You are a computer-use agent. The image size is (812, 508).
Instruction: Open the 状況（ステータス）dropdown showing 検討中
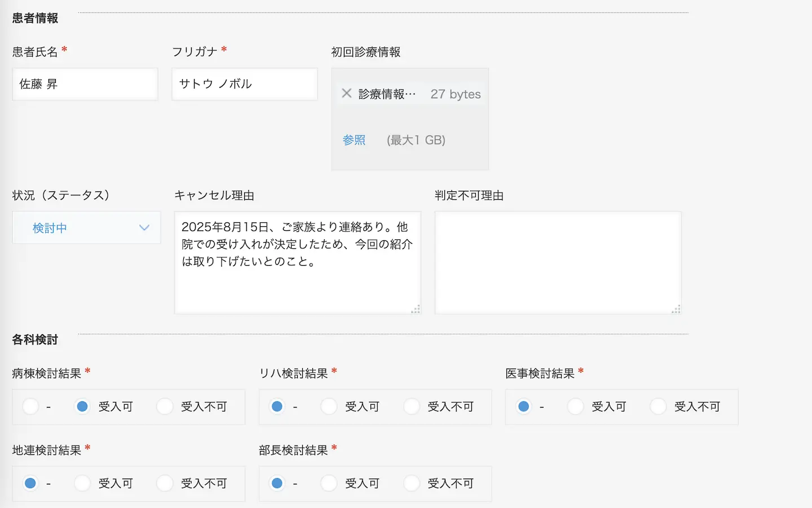pos(86,228)
